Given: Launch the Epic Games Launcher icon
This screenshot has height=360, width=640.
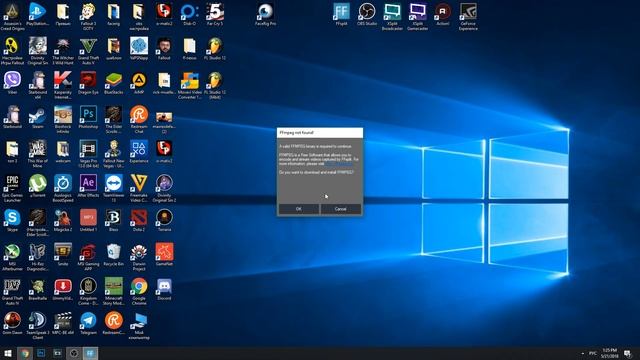Looking at the screenshot, I should click(x=12, y=189).
